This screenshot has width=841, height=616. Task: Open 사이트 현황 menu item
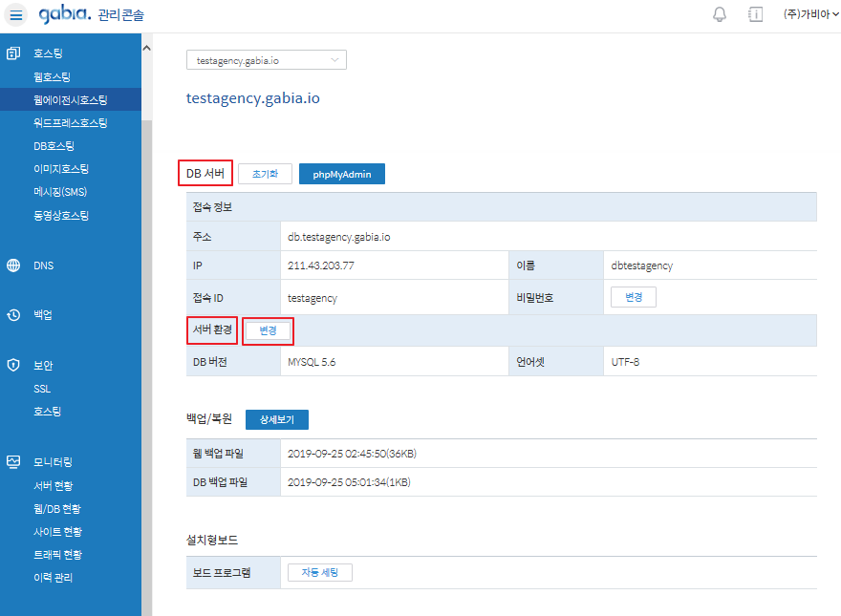pyautogui.click(x=57, y=532)
